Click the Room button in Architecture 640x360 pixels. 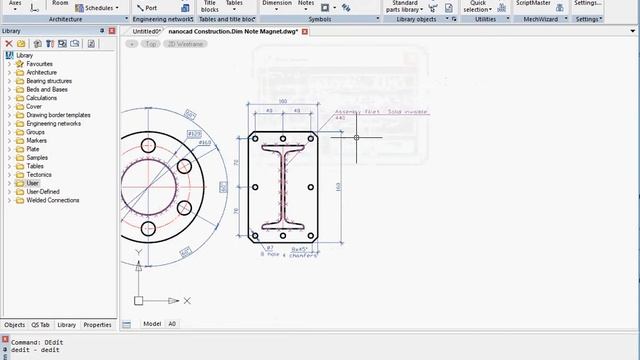coord(60,3)
